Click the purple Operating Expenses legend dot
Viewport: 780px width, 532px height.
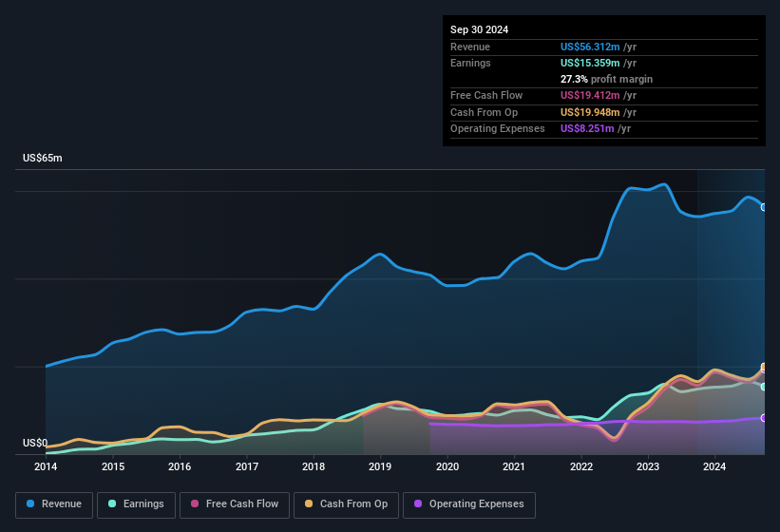tap(418, 503)
